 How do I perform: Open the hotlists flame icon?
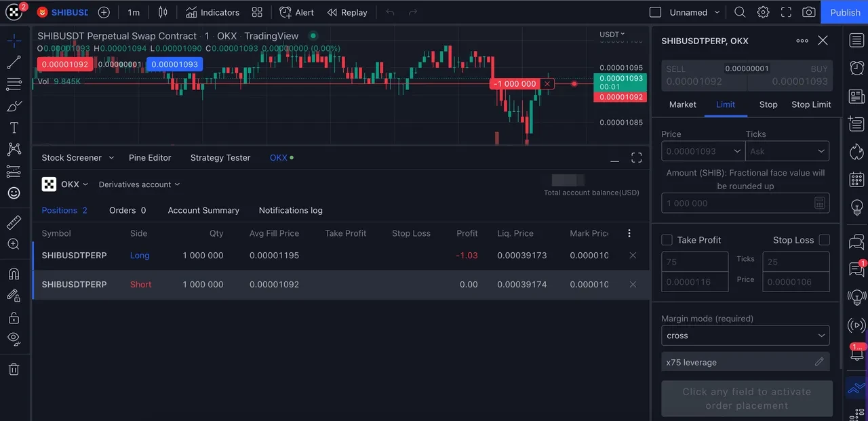856,151
